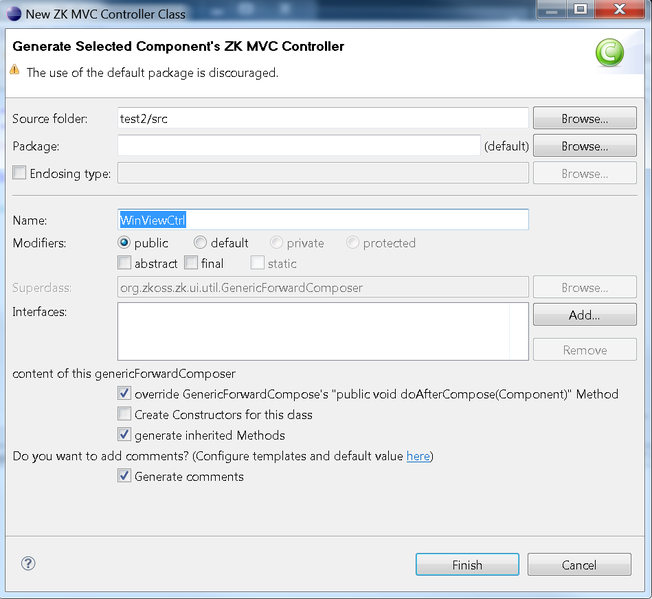The image size is (652, 599).
Task: Toggle generate inherited Methods checkbox
Action: coord(124,435)
